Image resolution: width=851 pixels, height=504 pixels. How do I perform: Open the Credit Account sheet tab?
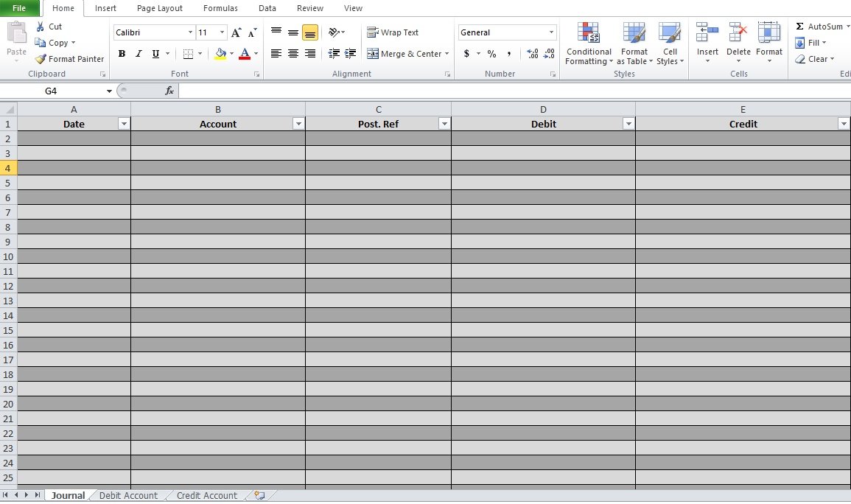click(x=207, y=495)
